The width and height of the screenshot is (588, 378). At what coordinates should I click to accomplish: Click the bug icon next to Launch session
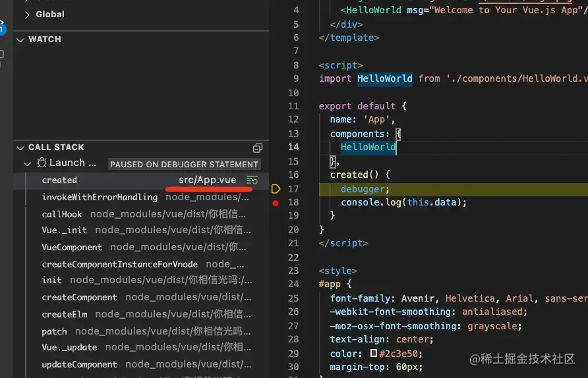42,163
